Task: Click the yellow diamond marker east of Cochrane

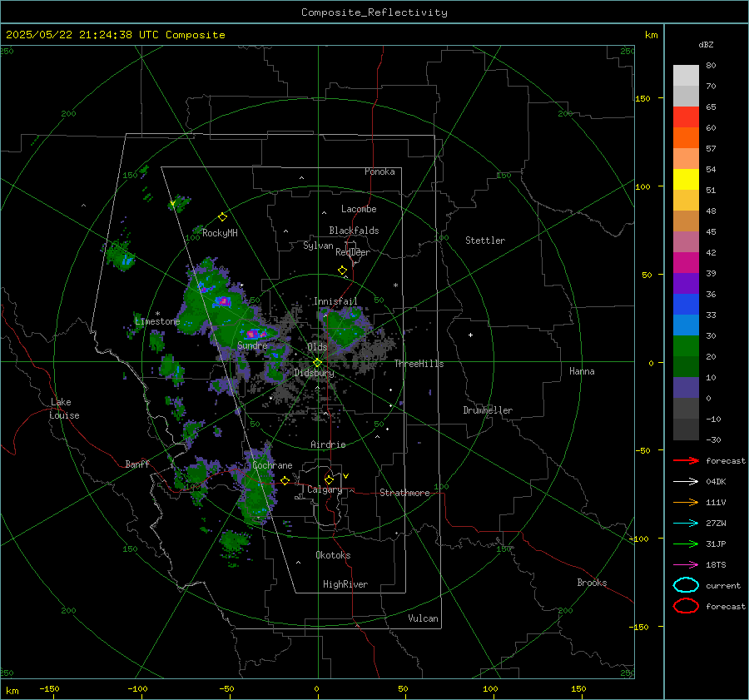Action: 285,480
